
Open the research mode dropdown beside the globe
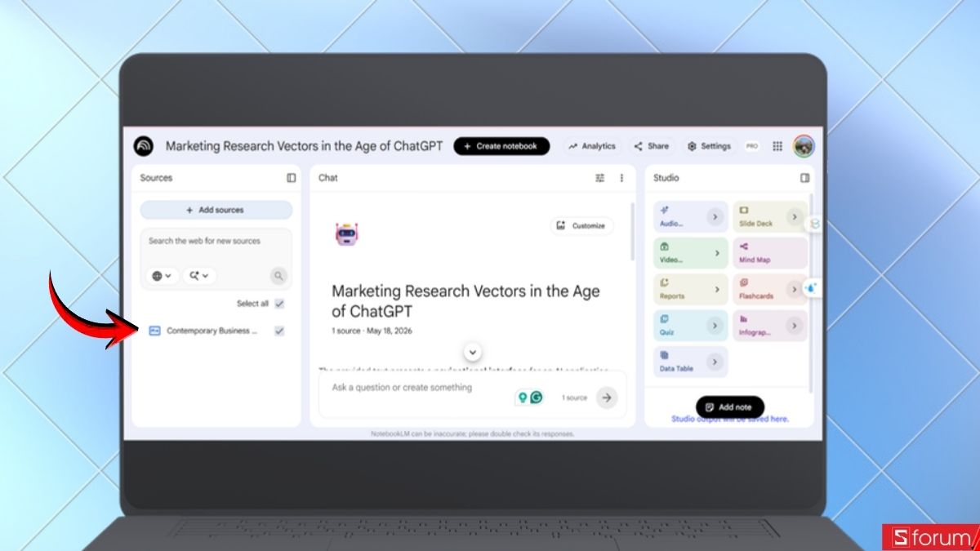pos(199,276)
